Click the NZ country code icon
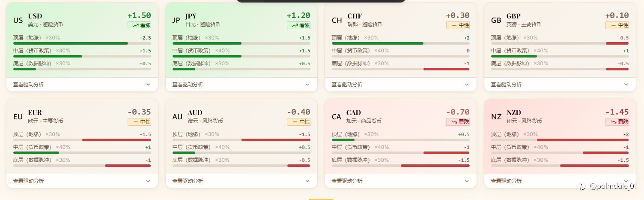644x200 pixels. point(496,117)
